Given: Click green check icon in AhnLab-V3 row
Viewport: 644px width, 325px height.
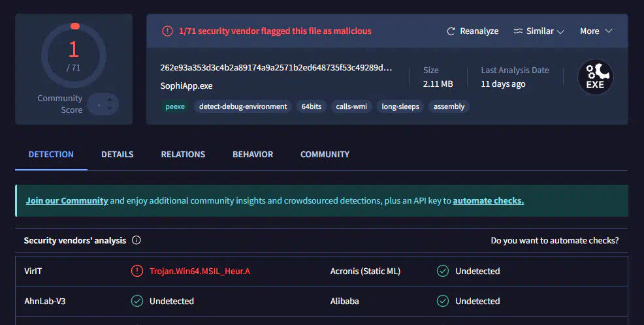Looking at the screenshot, I should point(137,302).
